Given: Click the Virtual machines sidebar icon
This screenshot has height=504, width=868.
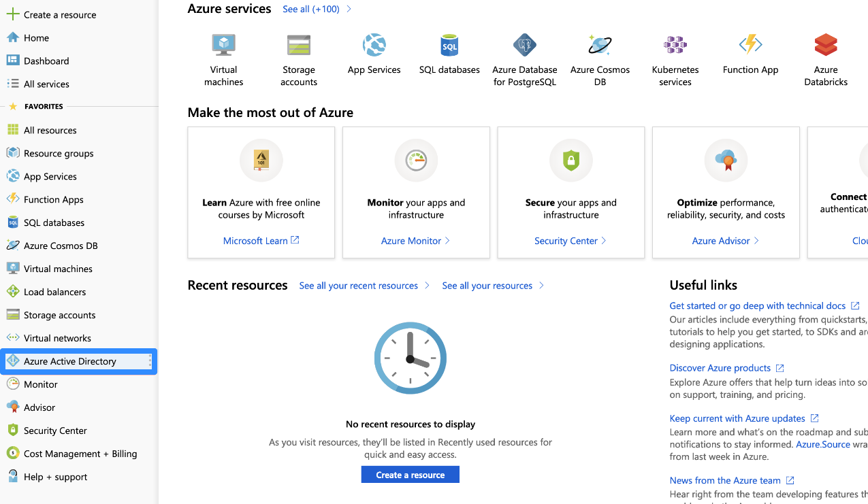Looking at the screenshot, I should pyautogui.click(x=12, y=269).
